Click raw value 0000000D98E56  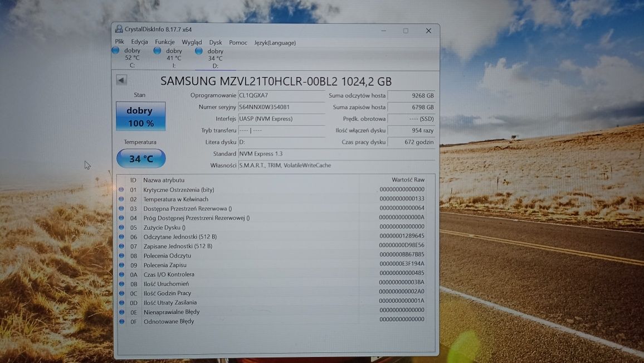(x=402, y=245)
